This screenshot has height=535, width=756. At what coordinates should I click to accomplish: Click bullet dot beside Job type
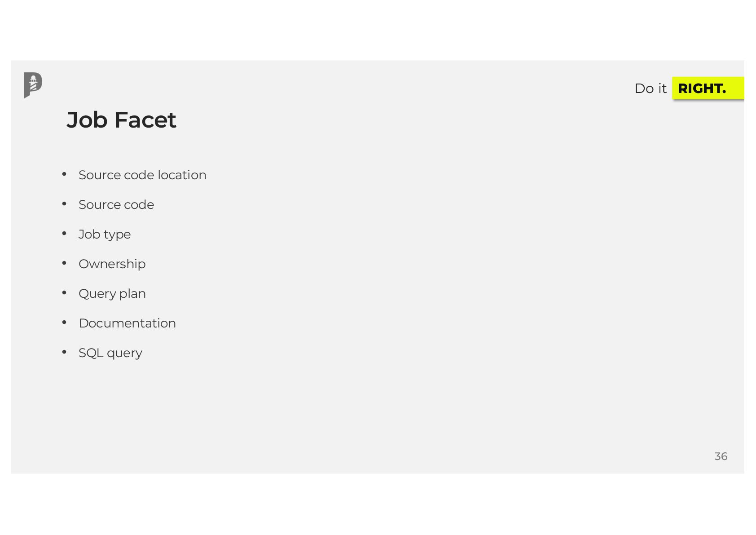[x=64, y=234]
